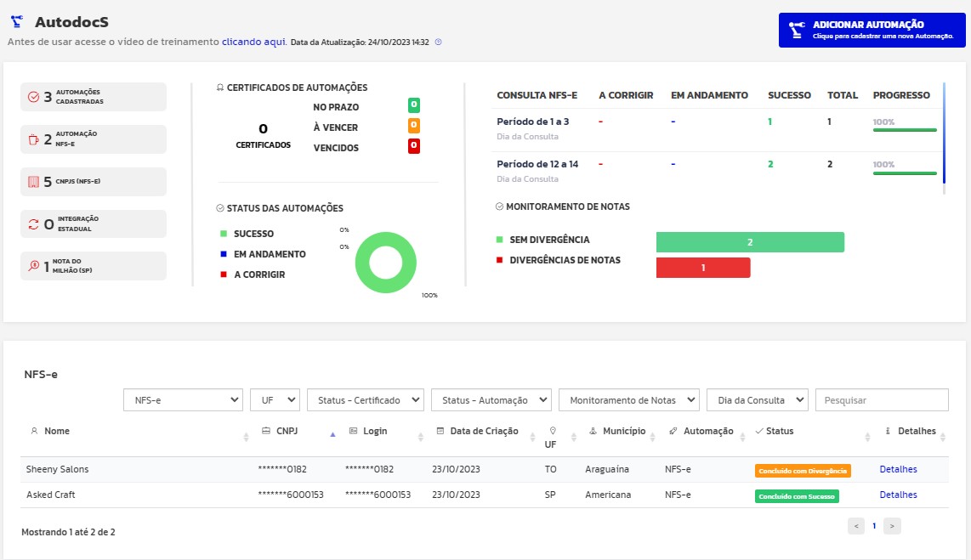Sort table by CNPJ column arrow

coord(332,433)
